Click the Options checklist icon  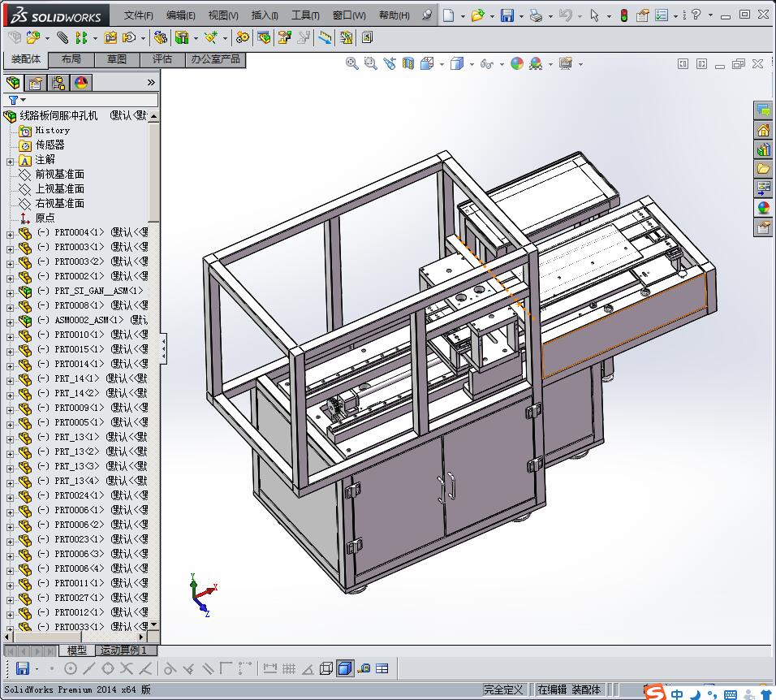tap(662, 15)
